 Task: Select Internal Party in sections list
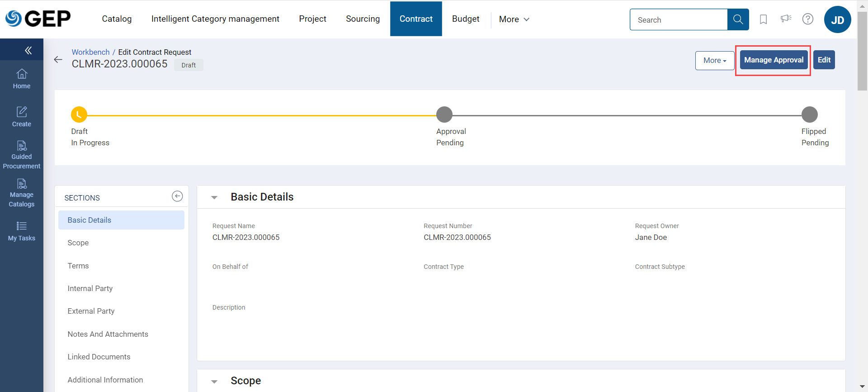point(90,288)
